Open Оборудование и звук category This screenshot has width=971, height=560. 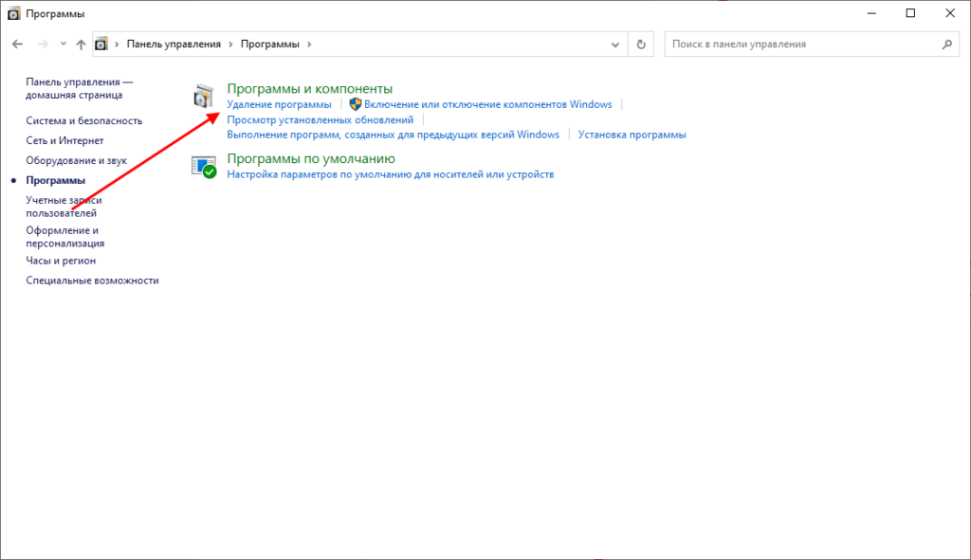[76, 160]
